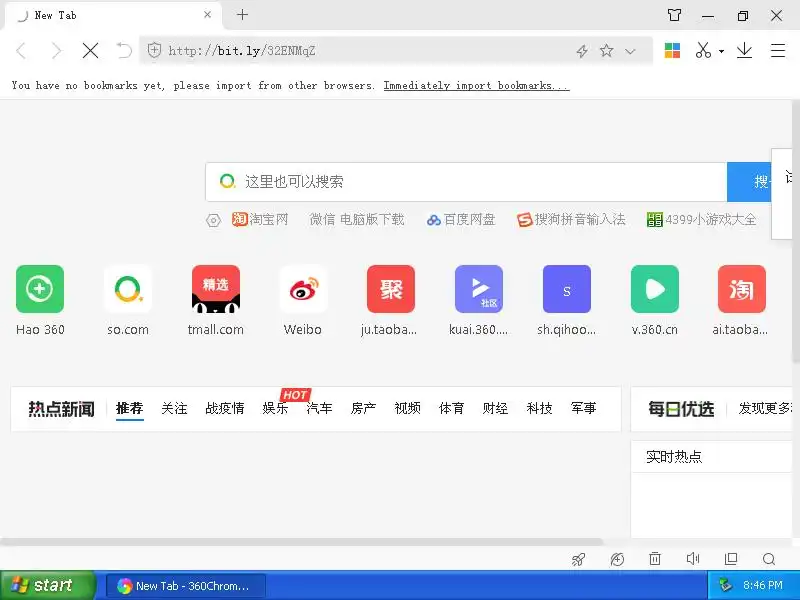Open the browser main menu
This screenshot has height=600, width=800.
778,51
